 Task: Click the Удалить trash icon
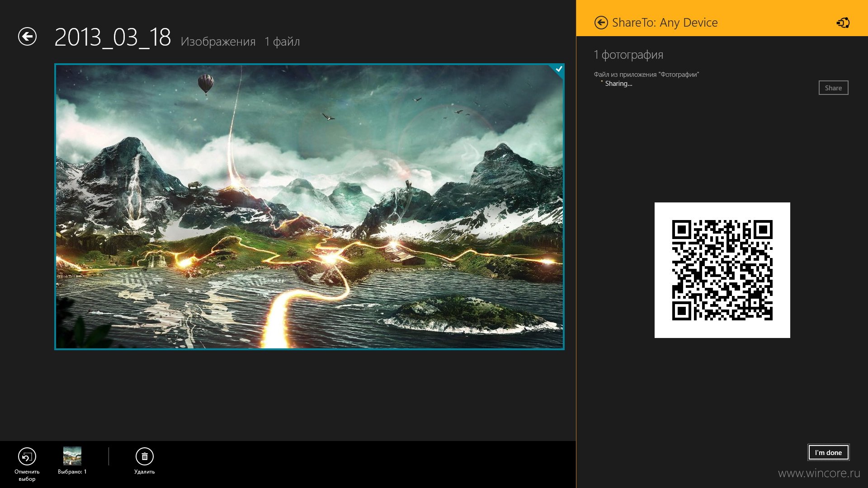[x=145, y=456]
